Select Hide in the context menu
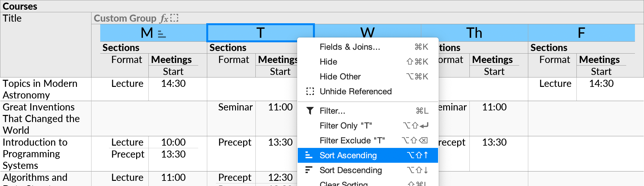This screenshot has height=186, width=644. click(328, 62)
